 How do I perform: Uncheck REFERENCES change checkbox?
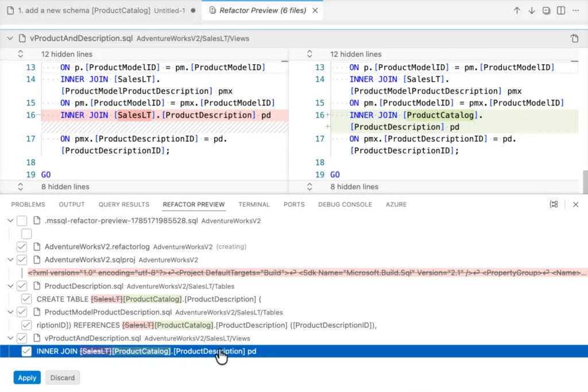pyautogui.click(x=26, y=325)
